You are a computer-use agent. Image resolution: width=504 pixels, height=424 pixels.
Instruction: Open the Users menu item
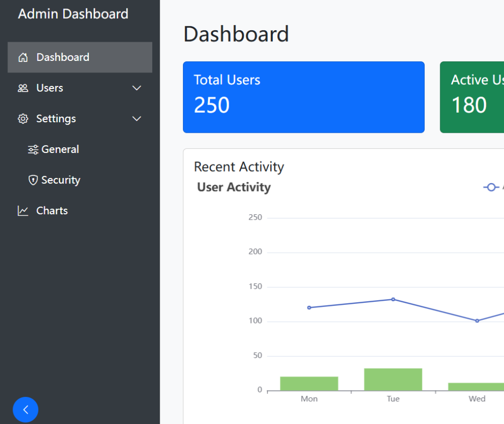(80, 88)
